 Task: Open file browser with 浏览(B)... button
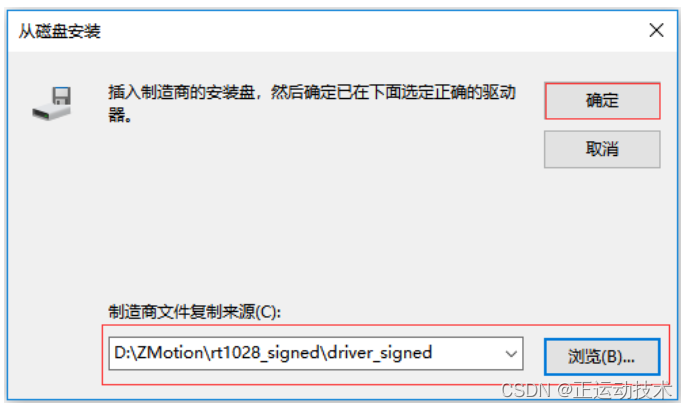(602, 356)
